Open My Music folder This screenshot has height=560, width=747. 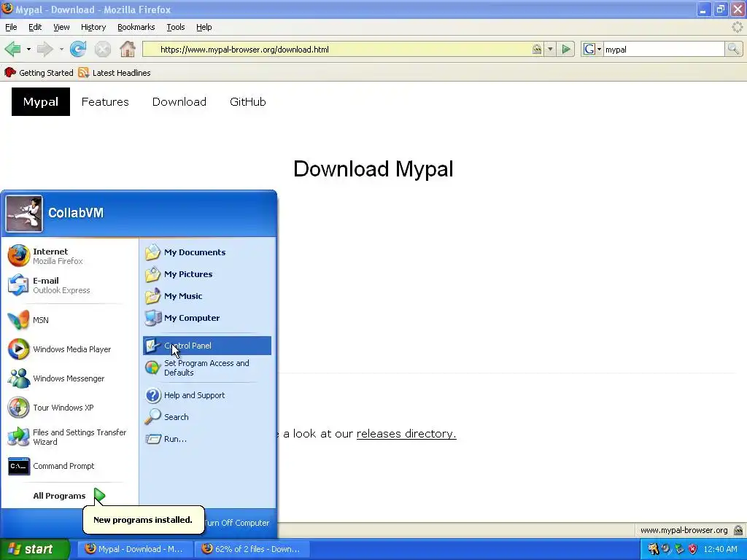[206, 296]
